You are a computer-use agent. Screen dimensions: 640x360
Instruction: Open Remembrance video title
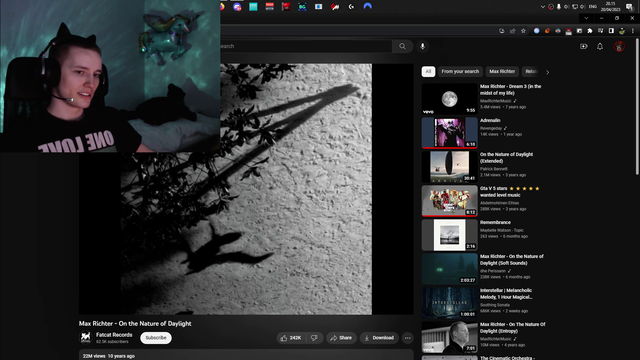coord(496,222)
